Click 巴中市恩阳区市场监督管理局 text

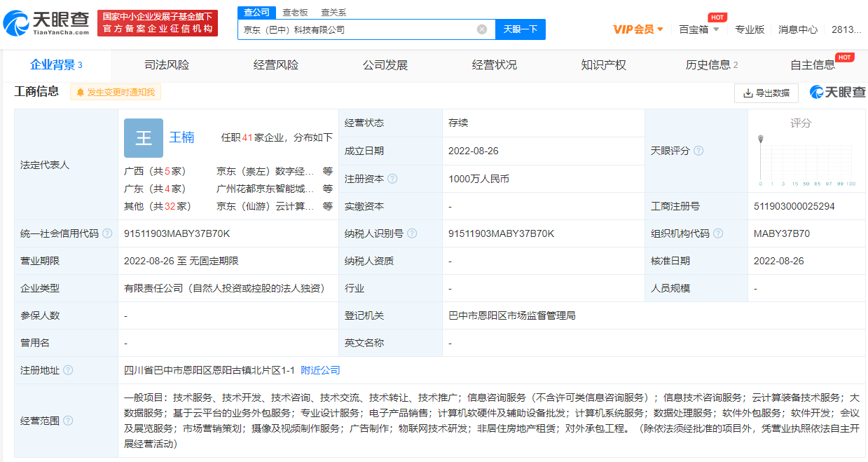click(512, 315)
